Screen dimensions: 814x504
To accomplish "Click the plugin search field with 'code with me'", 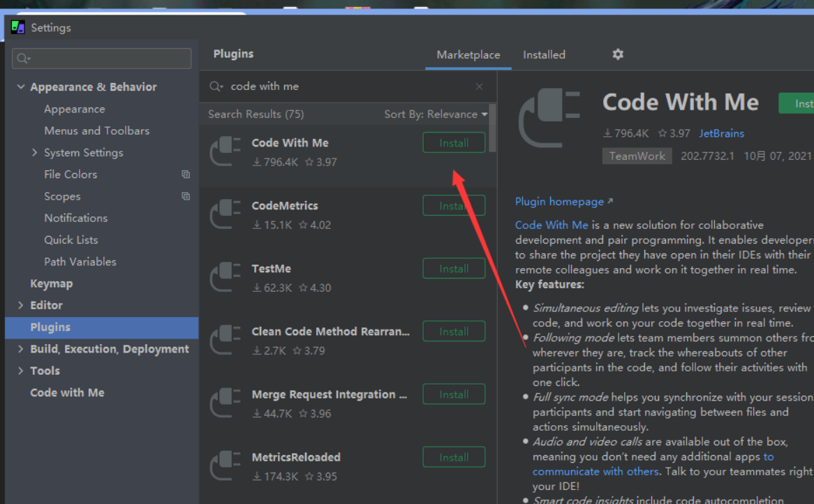I will 347,86.
